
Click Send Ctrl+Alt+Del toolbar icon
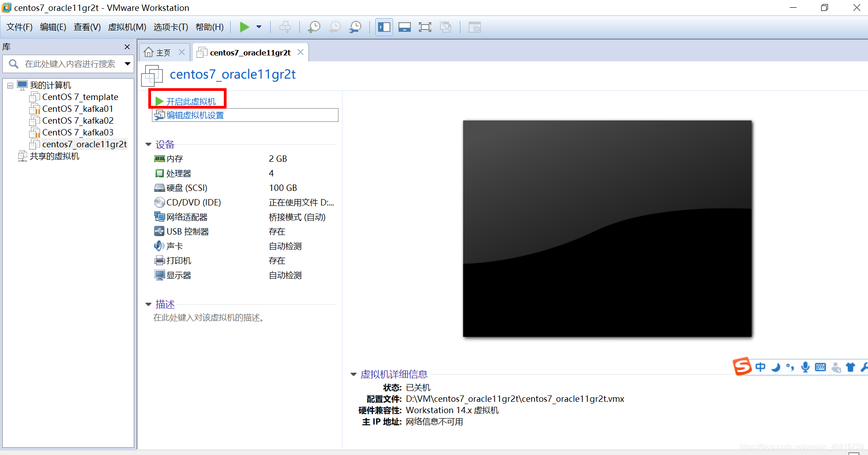[x=285, y=27]
